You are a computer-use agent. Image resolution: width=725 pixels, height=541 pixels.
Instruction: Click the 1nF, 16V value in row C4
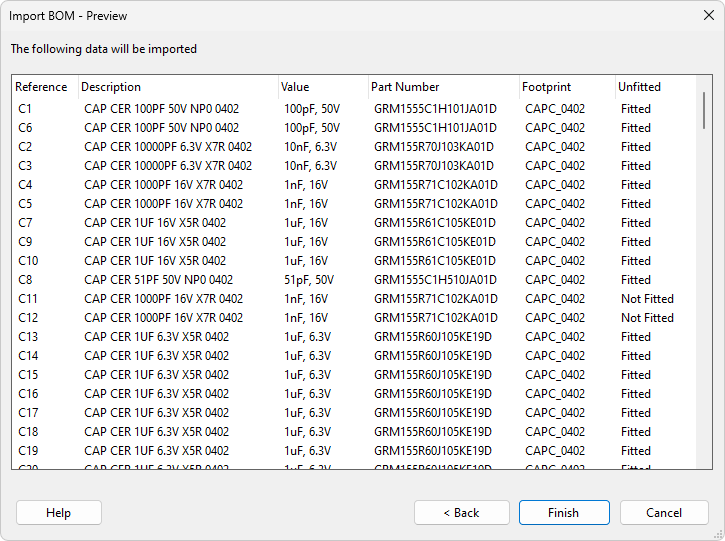305,185
